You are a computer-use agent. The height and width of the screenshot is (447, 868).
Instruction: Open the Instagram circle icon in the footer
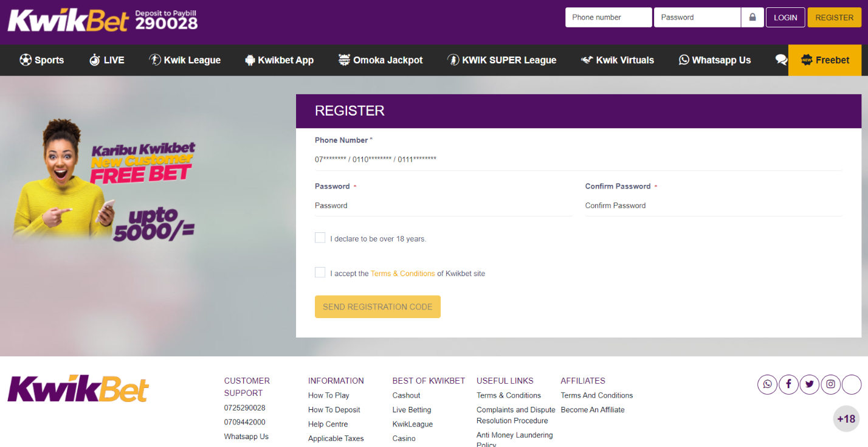[x=831, y=384]
